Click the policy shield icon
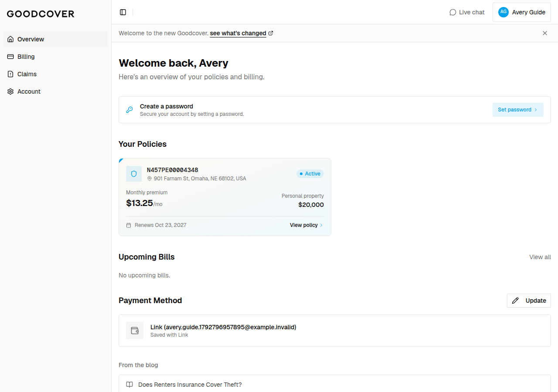This screenshot has height=392, width=558. click(x=134, y=174)
